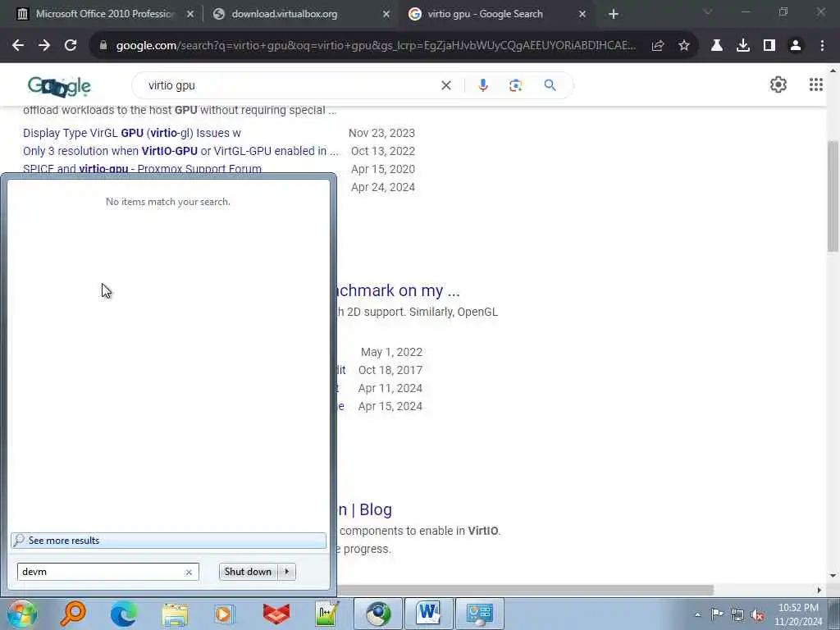Open Windows Explorer from taskbar
This screenshot has width=840, height=630.
click(x=175, y=614)
